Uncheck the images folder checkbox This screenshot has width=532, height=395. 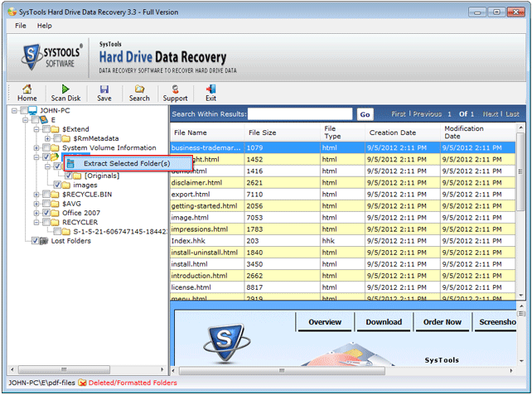(57, 185)
